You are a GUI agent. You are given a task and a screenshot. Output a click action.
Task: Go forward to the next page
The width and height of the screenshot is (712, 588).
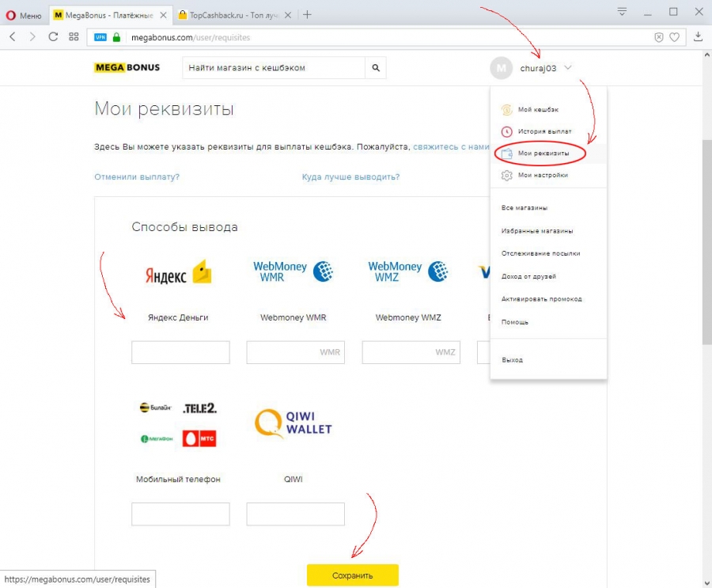click(x=32, y=37)
